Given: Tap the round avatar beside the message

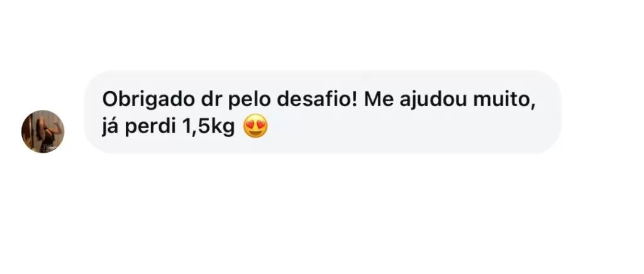Looking at the screenshot, I should [x=43, y=131].
